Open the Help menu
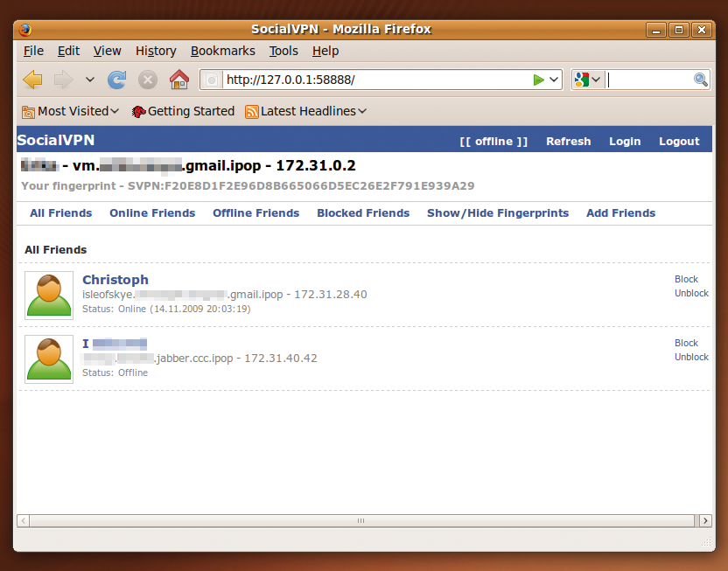728x571 pixels. click(325, 51)
